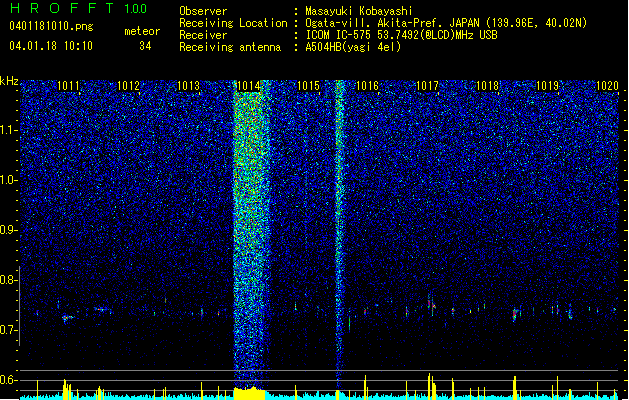Click the 1019 time marker
Screen dimensions: 629x400
click(548, 86)
